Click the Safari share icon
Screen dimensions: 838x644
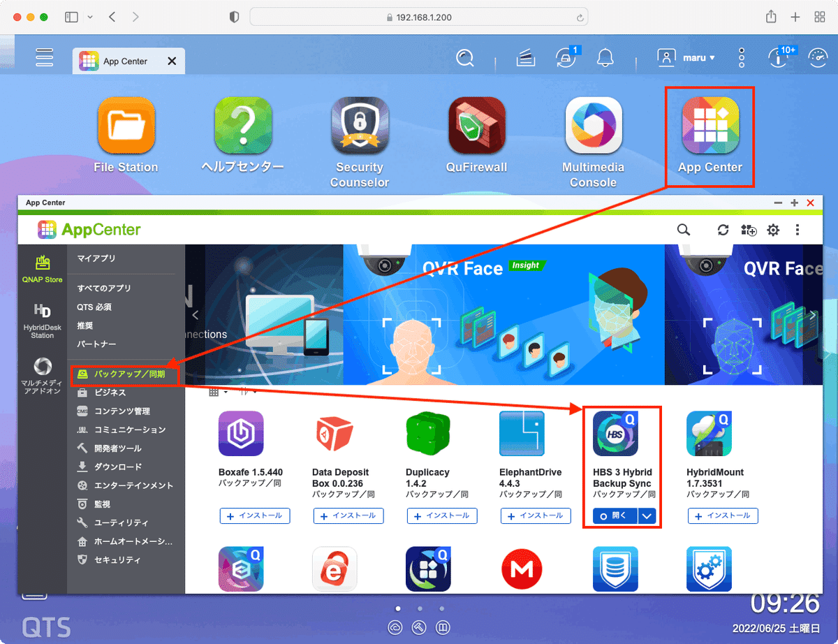(x=771, y=17)
